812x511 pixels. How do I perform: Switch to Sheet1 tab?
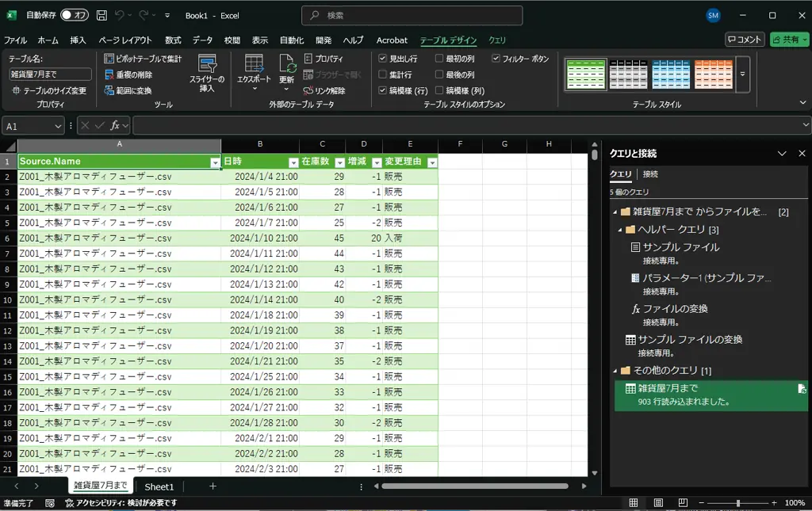[159, 486]
